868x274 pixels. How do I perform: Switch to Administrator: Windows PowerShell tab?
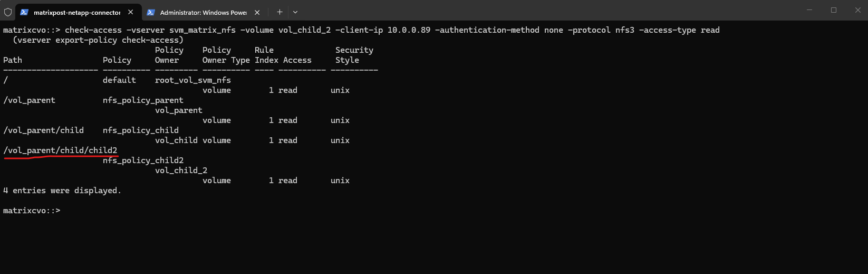[203, 12]
